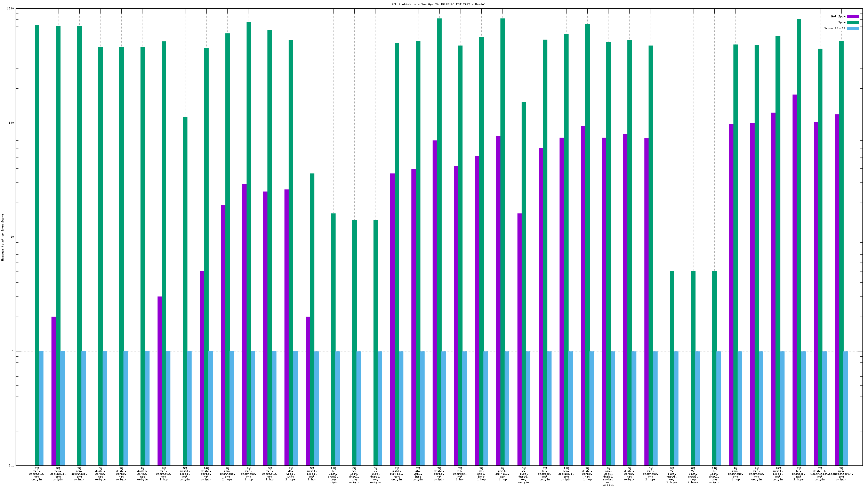Screen dimensions: 868x488
Task: Select the 8@ Y.list.dnswl.org origin label
Action: click(354, 475)
